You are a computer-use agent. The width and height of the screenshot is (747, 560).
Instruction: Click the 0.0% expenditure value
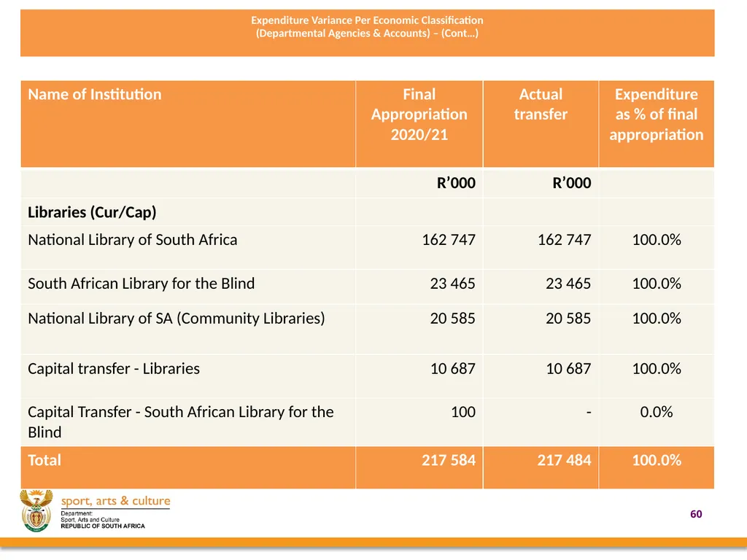[657, 412]
